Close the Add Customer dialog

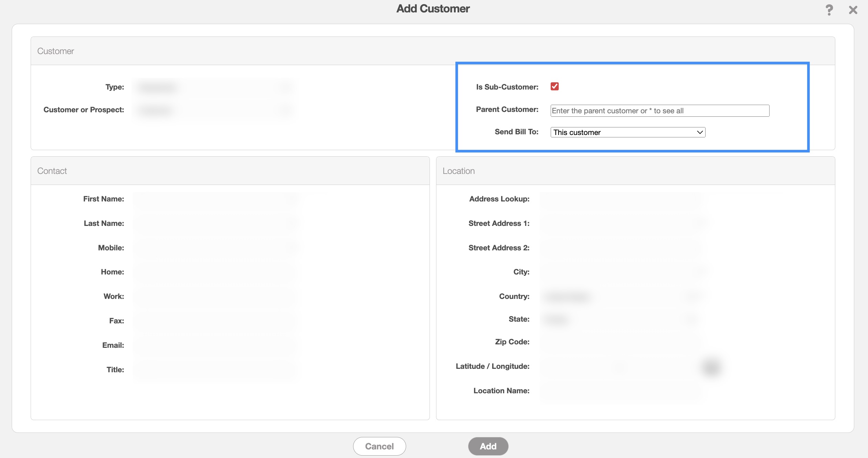pos(853,10)
